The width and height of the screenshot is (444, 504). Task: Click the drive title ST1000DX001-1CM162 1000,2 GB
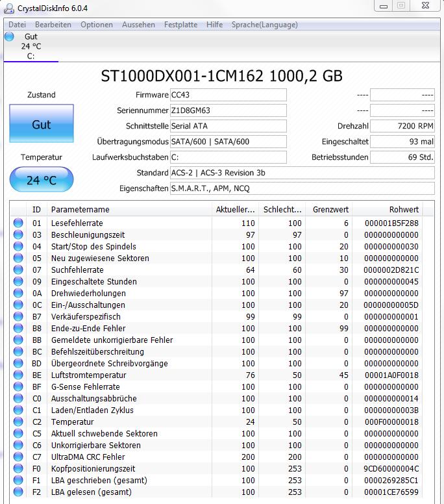[x=222, y=76]
